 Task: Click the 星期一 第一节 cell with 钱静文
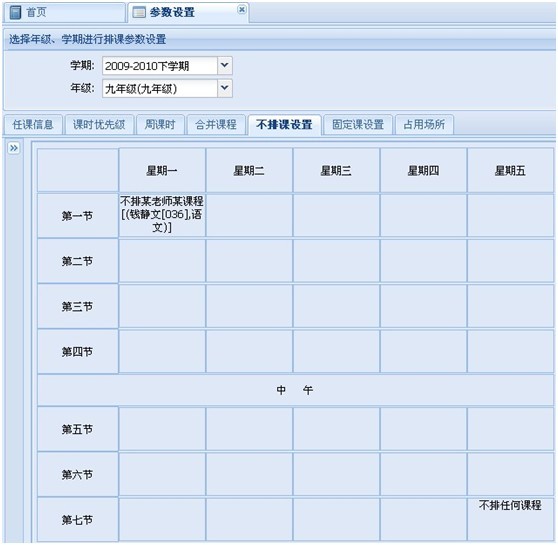point(162,215)
